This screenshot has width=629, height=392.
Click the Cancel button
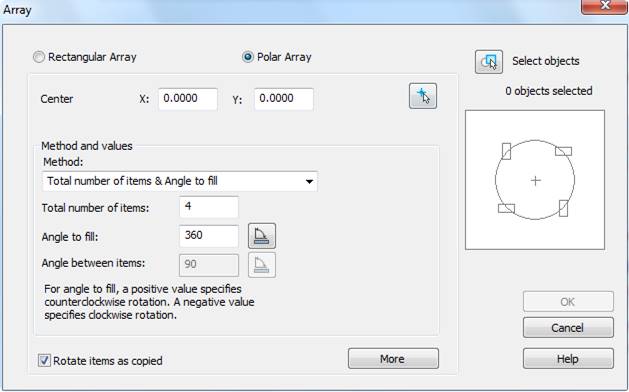pos(568,328)
